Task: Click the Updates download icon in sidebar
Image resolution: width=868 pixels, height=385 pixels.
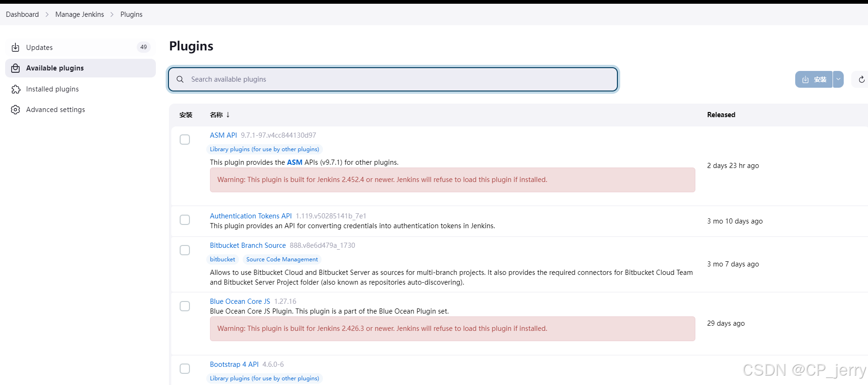Action: [15, 48]
